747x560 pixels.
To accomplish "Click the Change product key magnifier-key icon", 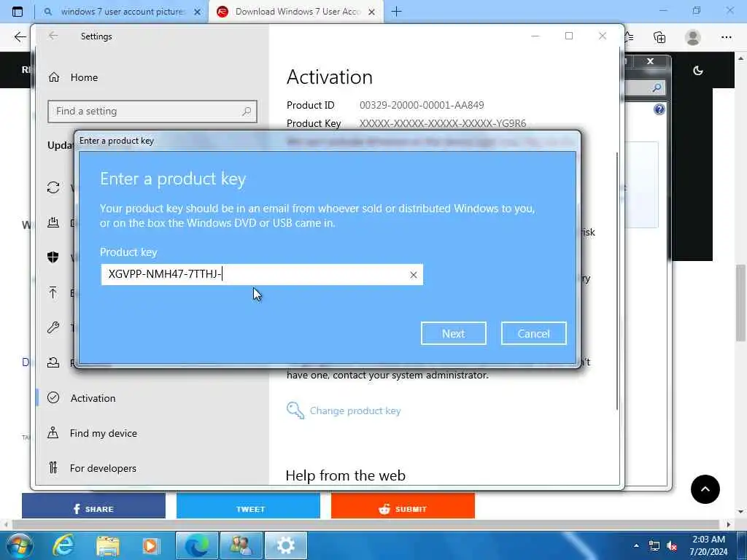I will click(x=295, y=411).
